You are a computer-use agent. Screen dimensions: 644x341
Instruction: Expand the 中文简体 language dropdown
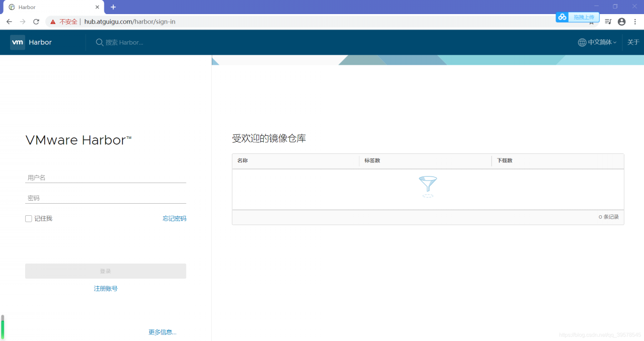[602, 42]
